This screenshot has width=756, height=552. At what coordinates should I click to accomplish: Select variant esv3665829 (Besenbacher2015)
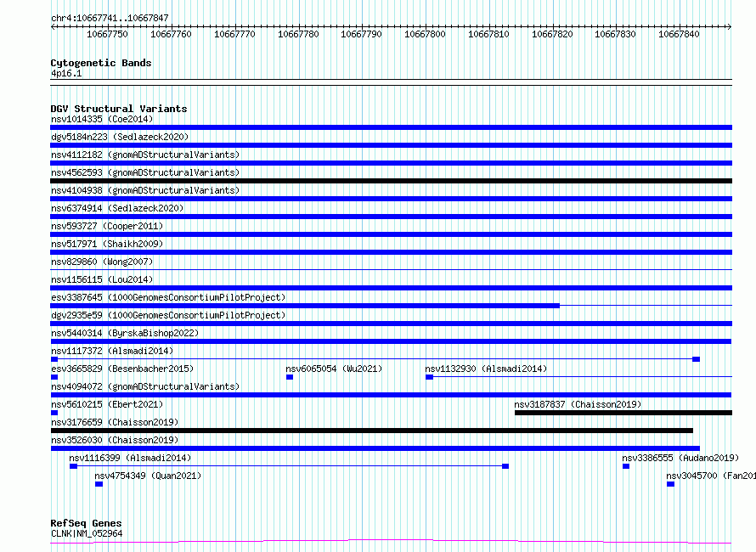122,369
